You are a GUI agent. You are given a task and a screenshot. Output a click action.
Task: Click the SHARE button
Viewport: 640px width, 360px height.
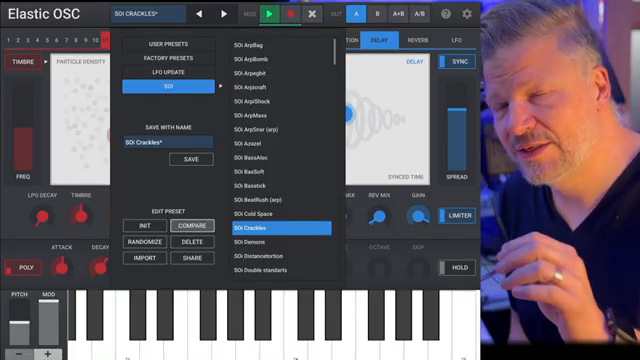tap(192, 258)
